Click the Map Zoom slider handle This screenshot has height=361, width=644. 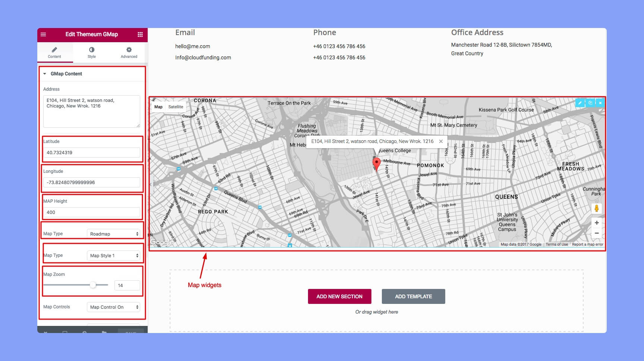[x=93, y=285]
